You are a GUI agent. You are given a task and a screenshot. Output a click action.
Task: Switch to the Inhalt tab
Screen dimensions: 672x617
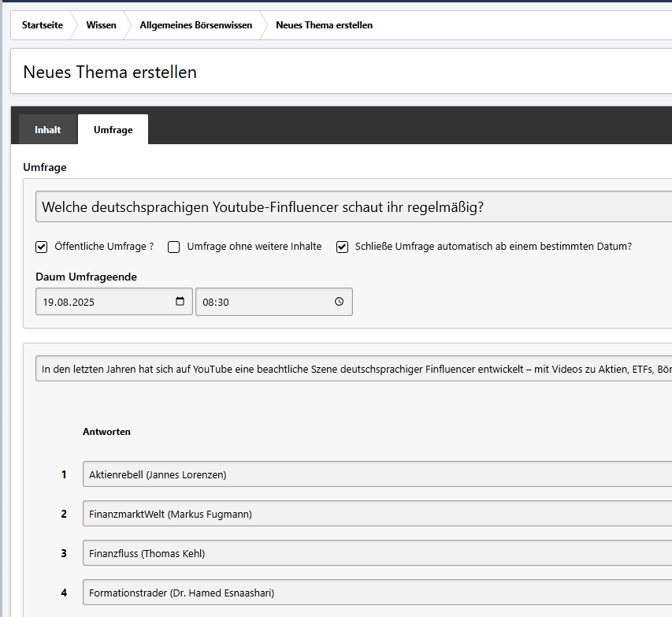[47, 130]
